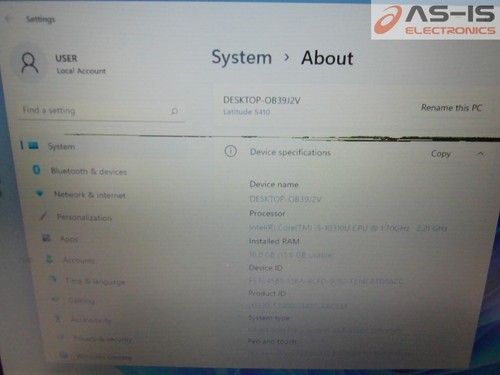Open Time & language settings

coord(95,281)
